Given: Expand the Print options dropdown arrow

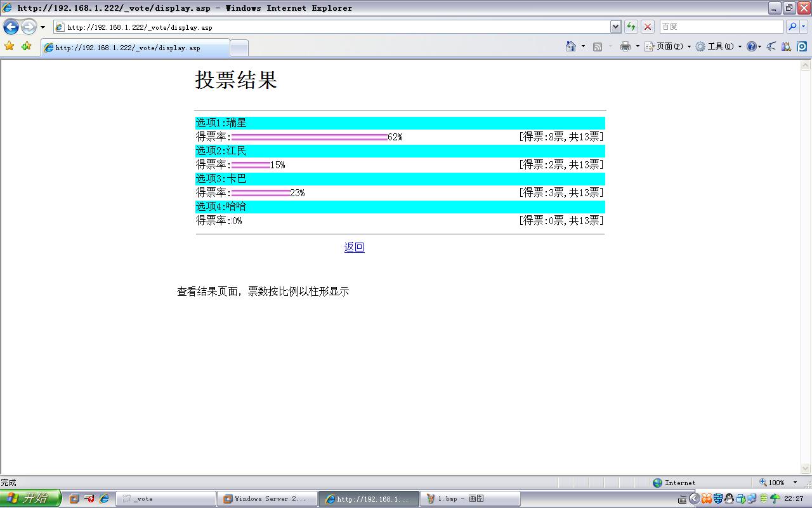Looking at the screenshot, I should coord(638,46).
